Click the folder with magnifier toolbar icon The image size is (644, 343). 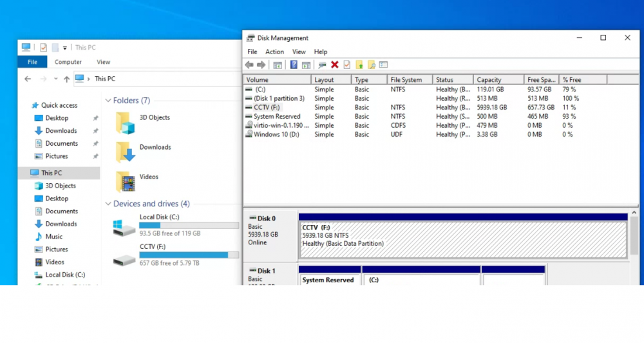(x=372, y=64)
